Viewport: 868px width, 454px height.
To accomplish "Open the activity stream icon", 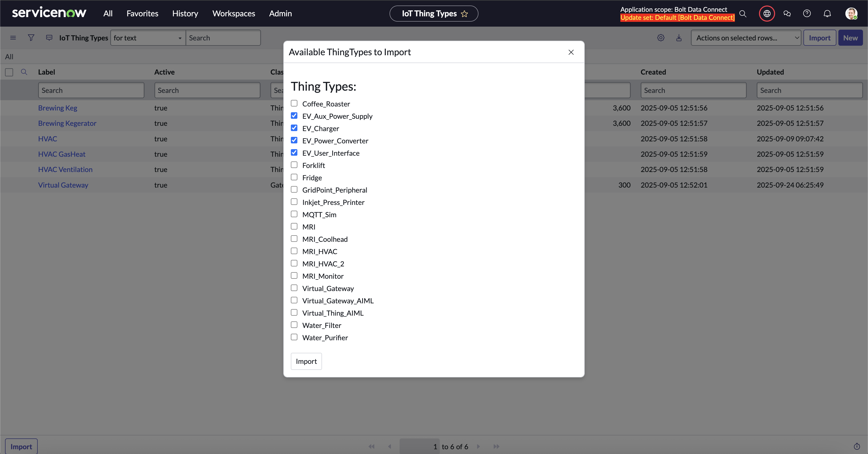I will coord(49,38).
